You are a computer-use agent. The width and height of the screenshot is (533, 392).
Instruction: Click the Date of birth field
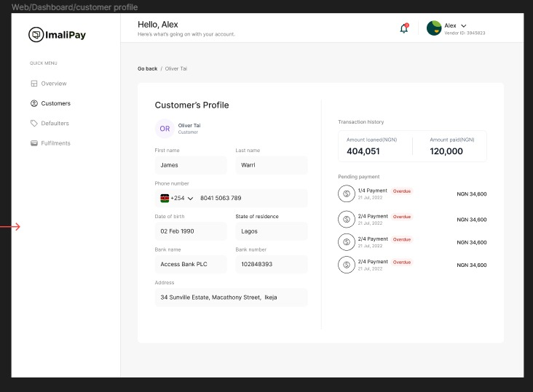pyautogui.click(x=191, y=231)
